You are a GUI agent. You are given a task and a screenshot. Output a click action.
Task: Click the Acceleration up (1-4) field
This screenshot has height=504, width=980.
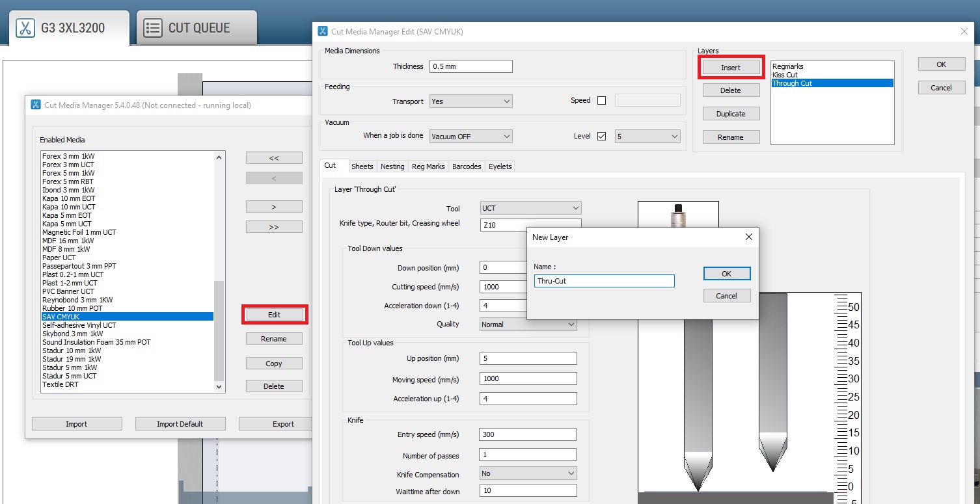[x=528, y=399]
